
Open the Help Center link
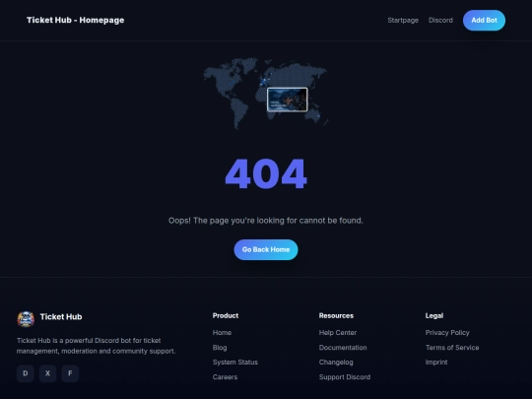338,333
